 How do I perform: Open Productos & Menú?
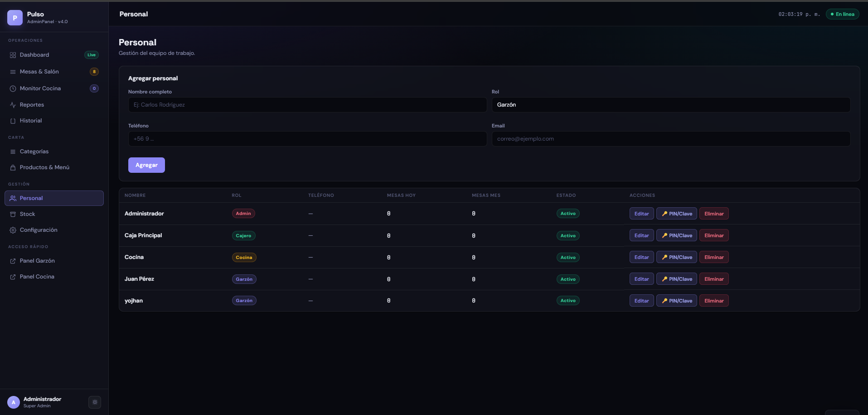(54, 167)
